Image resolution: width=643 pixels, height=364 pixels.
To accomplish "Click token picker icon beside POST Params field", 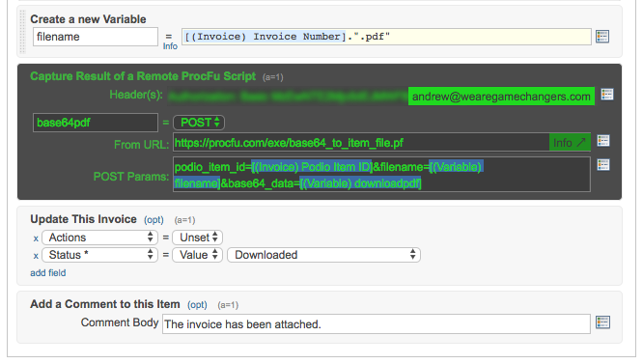I will pyautogui.click(x=602, y=165).
